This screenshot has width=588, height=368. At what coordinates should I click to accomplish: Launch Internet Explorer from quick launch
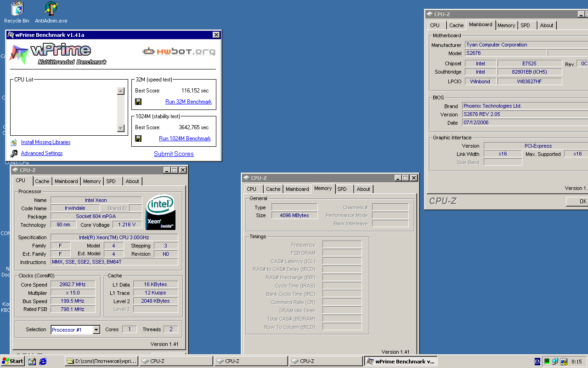[x=43, y=362]
